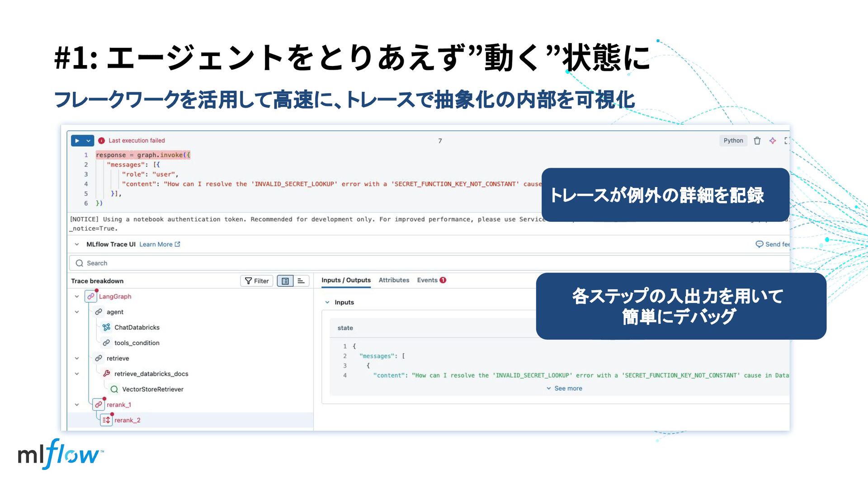Toggle the timeline view layout mode

[301, 281]
